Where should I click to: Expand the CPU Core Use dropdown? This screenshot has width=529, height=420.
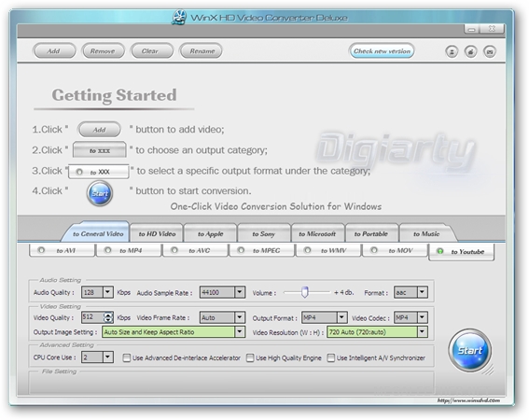[x=108, y=357]
